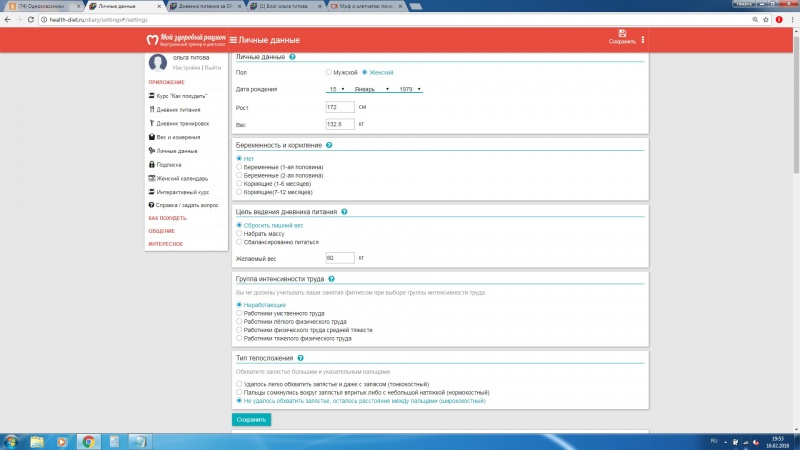Click the floppy disk Save icon in header
The image size is (800, 450).
621,35
